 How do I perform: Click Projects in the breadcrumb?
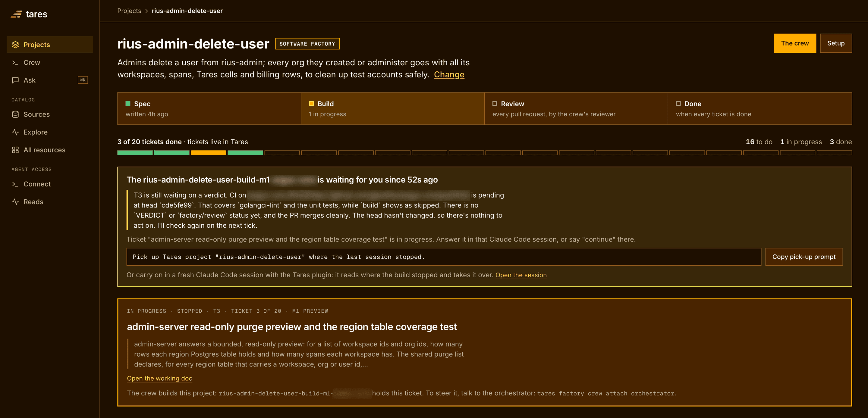129,11
